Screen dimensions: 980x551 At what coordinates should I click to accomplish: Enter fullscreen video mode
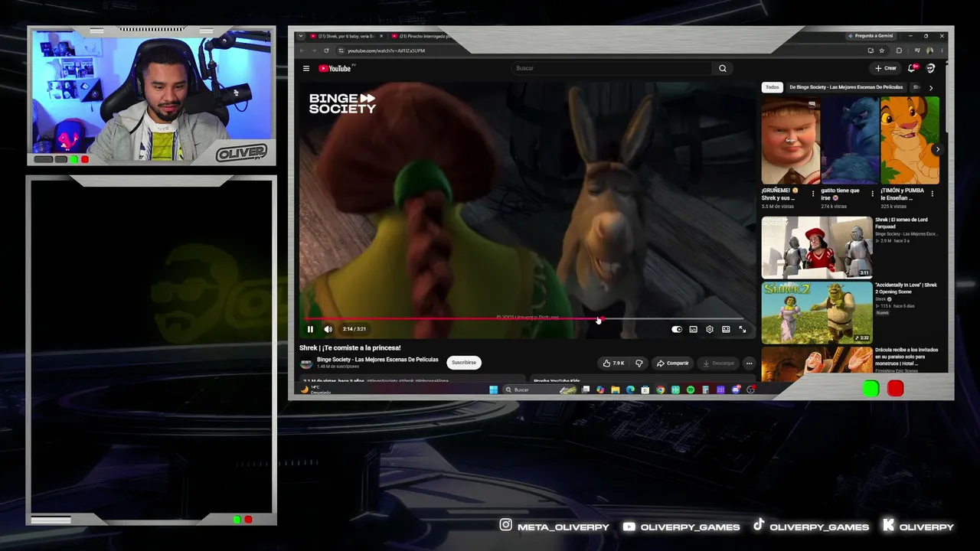click(742, 329)
